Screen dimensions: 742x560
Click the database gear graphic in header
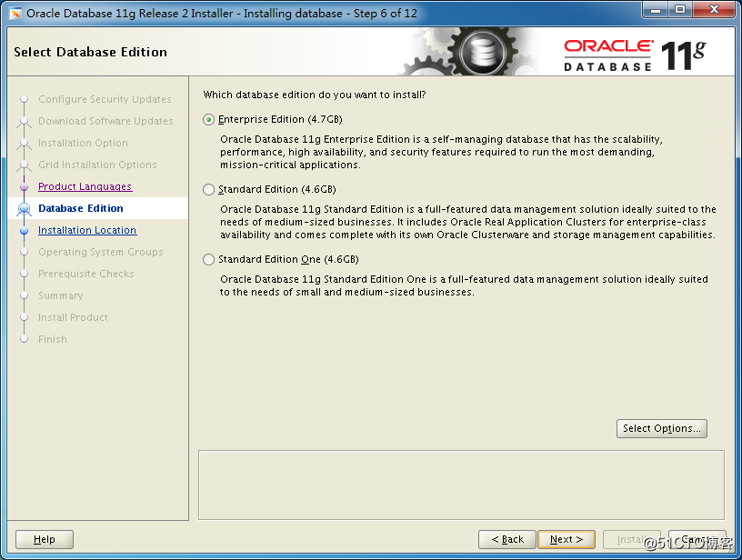pos(483,52)
